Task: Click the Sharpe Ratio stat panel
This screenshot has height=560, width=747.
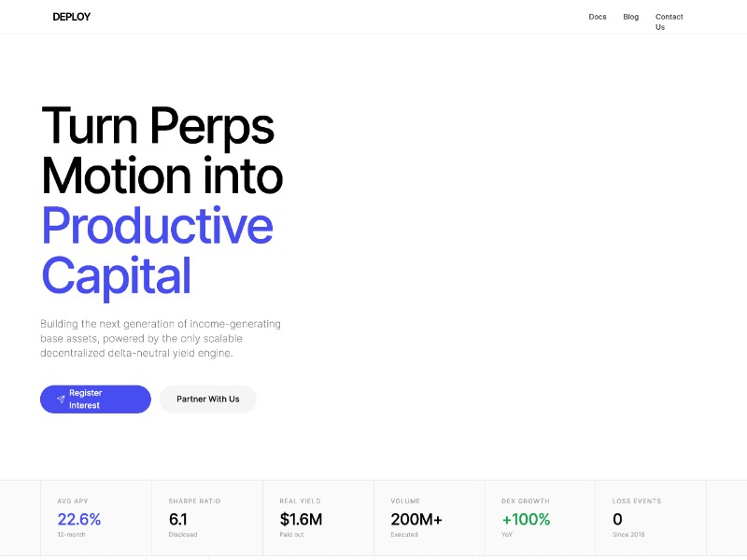Action: pyautogui.click(x=205, y=517)
